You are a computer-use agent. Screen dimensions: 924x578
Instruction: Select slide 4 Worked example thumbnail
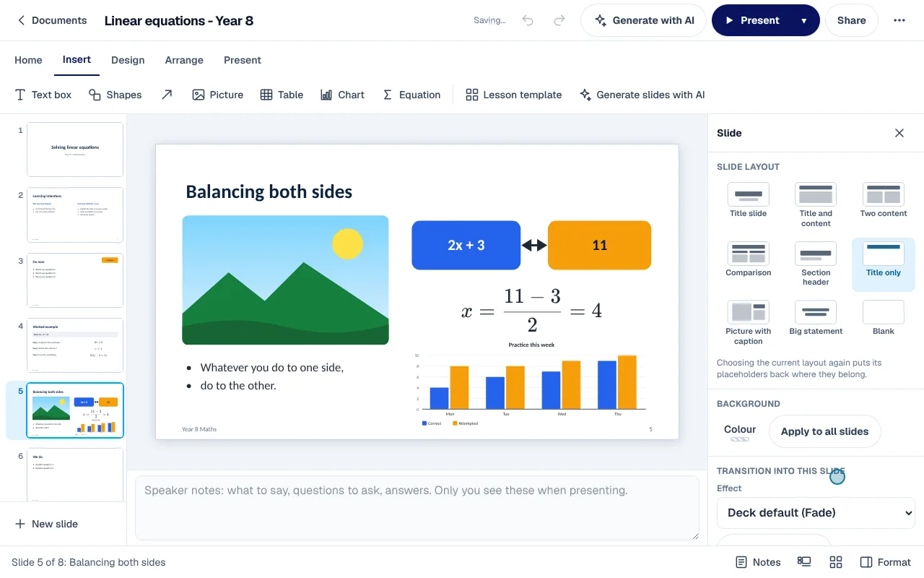tap(75, 345)
